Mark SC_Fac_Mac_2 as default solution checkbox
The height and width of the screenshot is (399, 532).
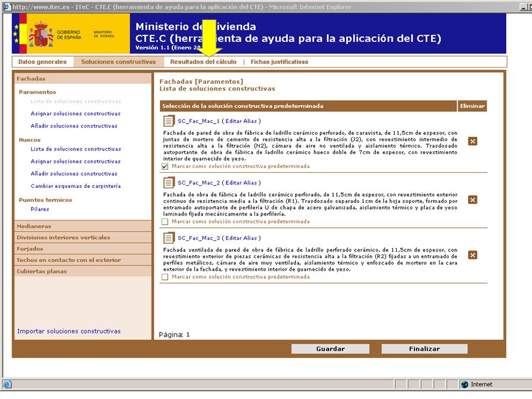tap(165, 222)
